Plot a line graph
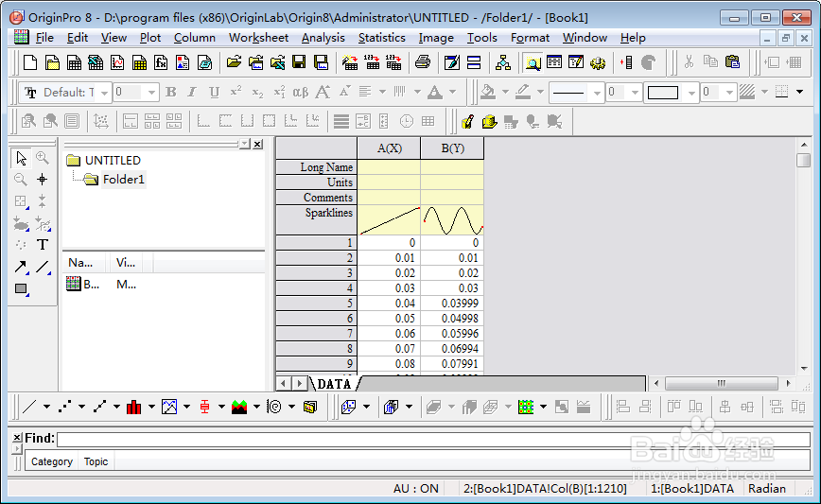This screenshot has height=504, width=821. pyautogui.click(x=30, y=407)
